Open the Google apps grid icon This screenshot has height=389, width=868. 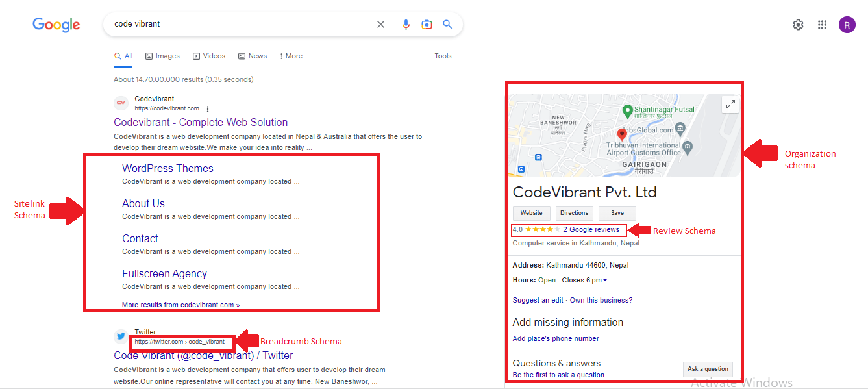click(822, 25)
